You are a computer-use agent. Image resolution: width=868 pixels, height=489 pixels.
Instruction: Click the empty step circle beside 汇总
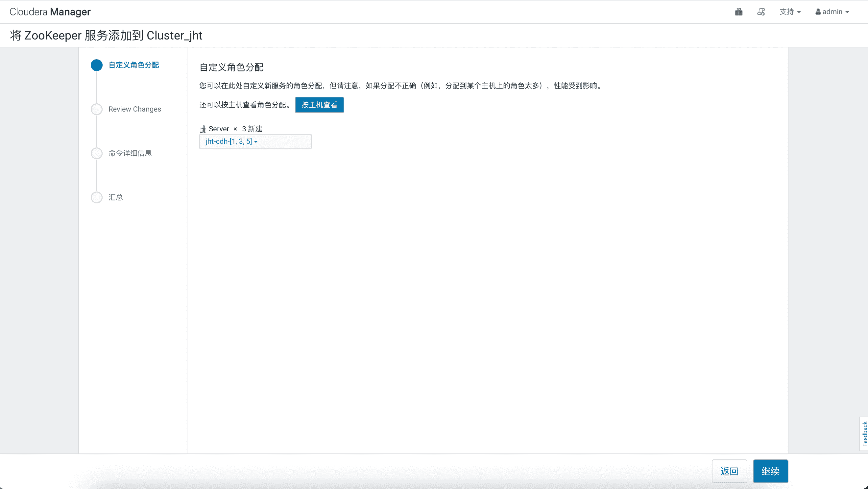97,197
